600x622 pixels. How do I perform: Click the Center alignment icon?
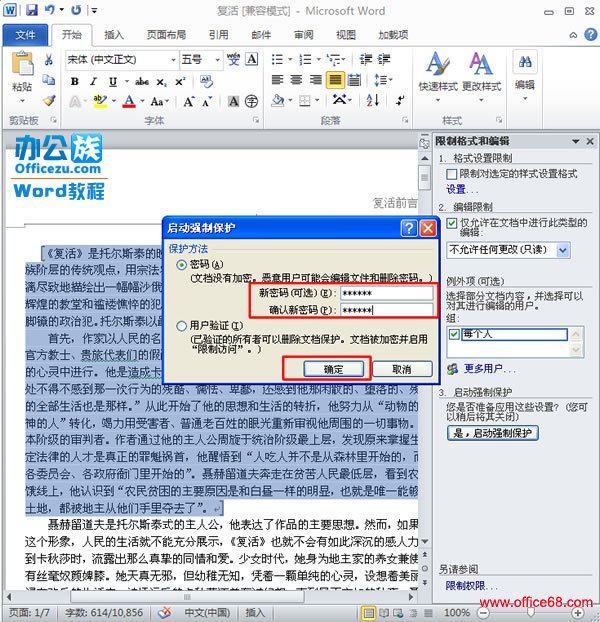click(x=296, y=80)
